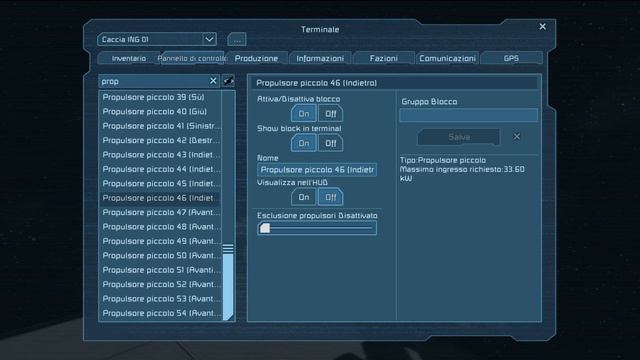The image size is (640, 360).
Task: Click the Gruppo Blocco input field
Action: click(x=468, y=115)
